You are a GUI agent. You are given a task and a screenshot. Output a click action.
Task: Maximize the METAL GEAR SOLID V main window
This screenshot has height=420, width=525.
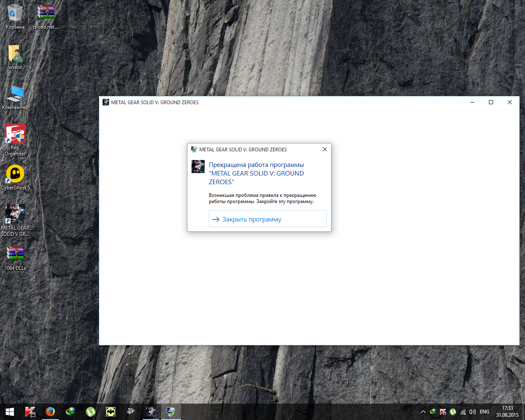491,102
